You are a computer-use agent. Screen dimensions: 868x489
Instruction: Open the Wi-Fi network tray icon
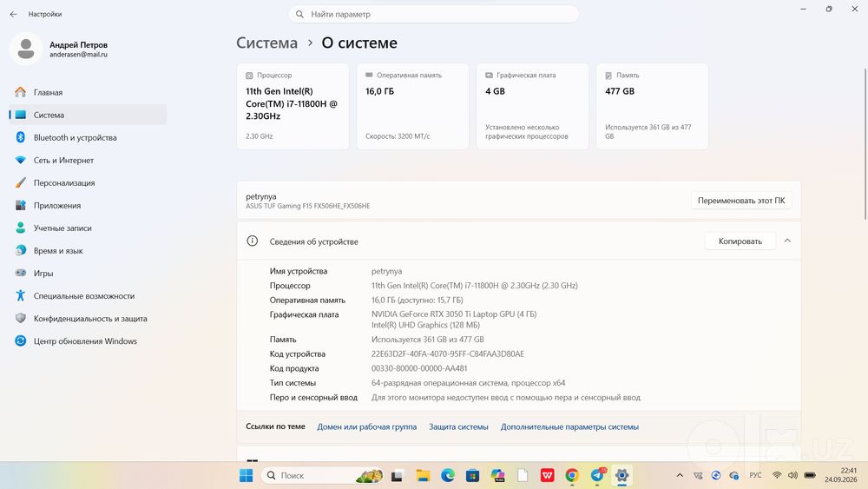[777, 475]
